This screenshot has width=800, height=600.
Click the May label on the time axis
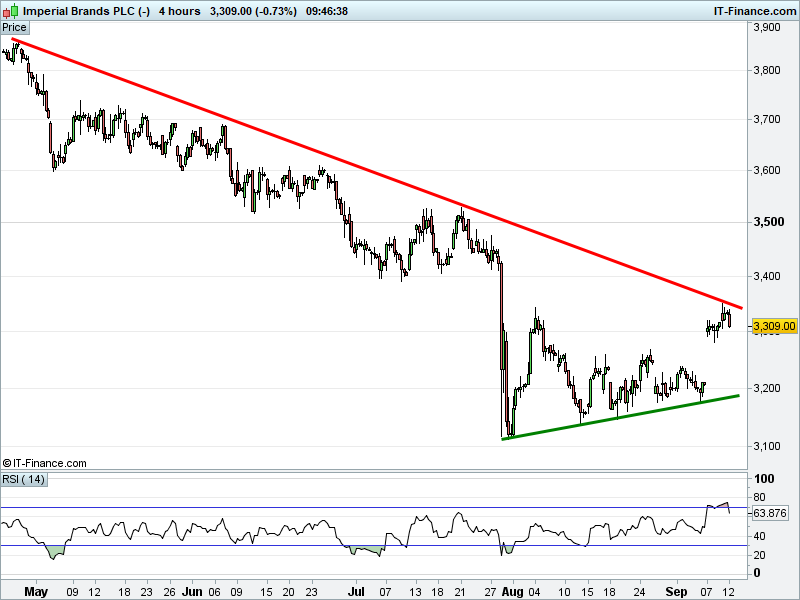[36, 592]
